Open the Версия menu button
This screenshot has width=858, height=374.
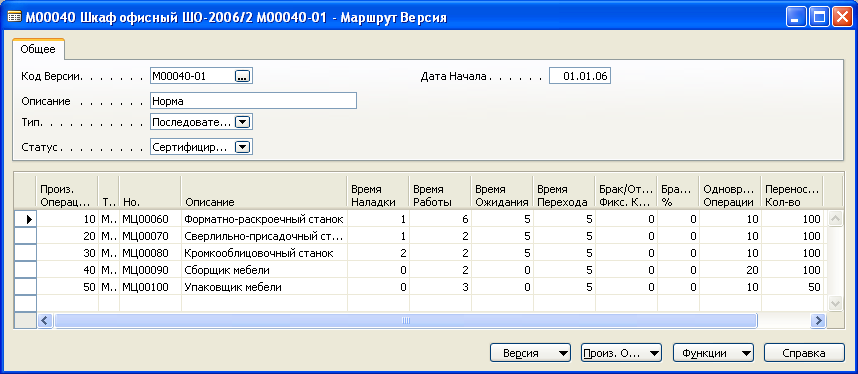pos(530,353)
